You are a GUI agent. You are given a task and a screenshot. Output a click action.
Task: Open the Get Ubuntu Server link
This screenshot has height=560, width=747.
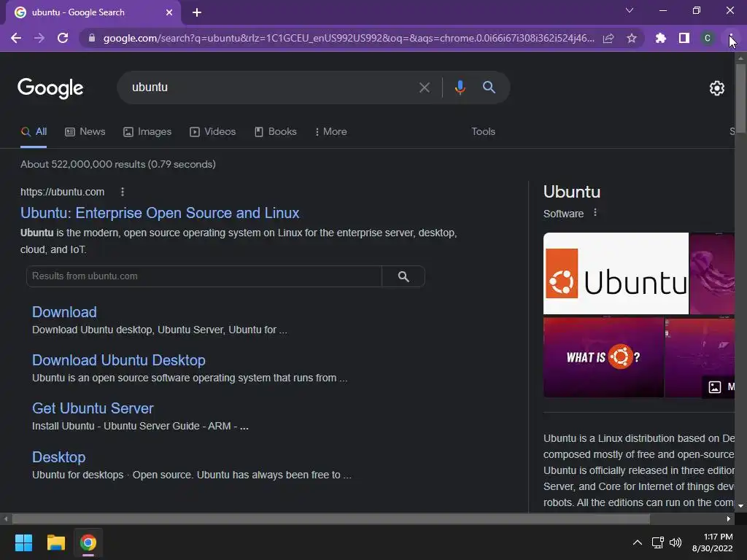(x=93, y=408)
